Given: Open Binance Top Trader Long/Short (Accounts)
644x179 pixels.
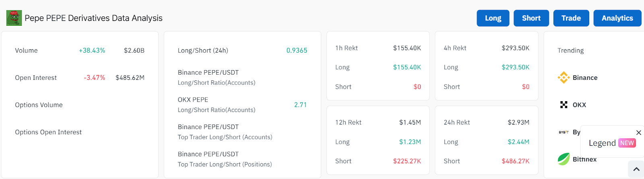Looking at the screenshot, I should click(242, 132).
